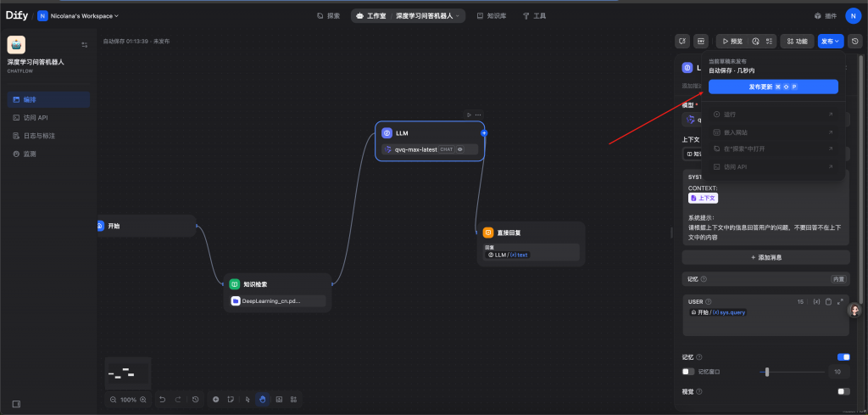Select the hand pan tool
The width and height of the screenshot is (868, 415).
(263, 399)
